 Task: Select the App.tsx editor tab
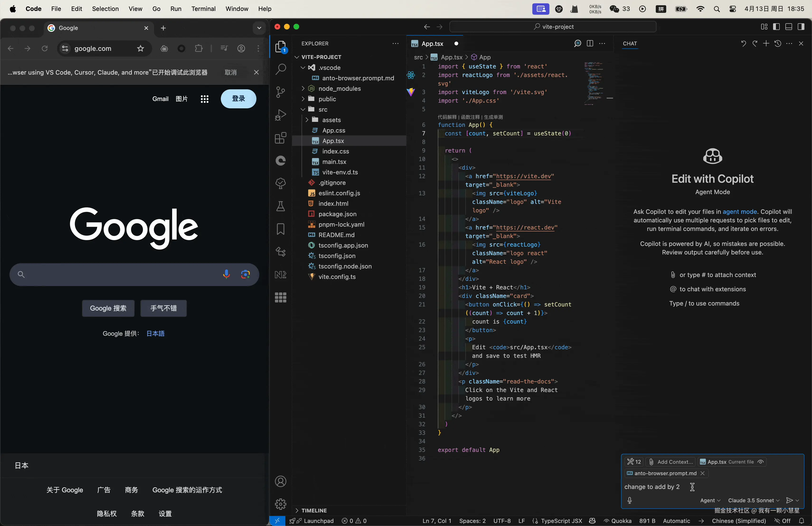coord(435,44)
